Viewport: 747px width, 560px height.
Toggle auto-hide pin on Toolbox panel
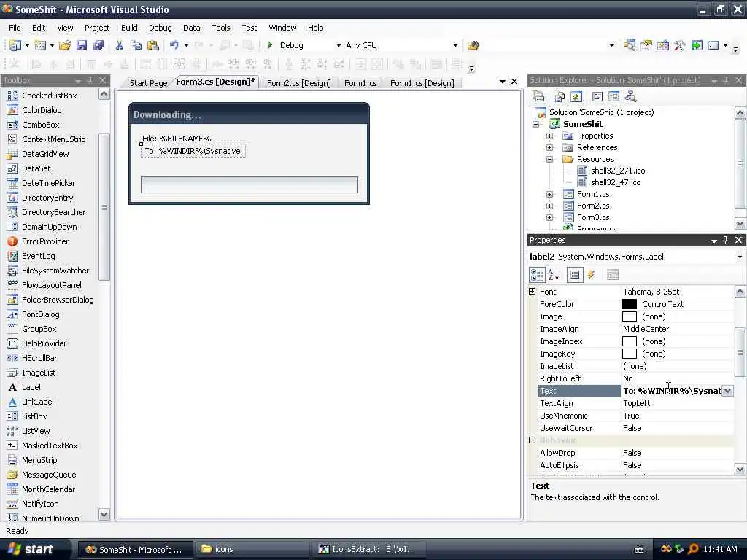[x=90, y=80]
